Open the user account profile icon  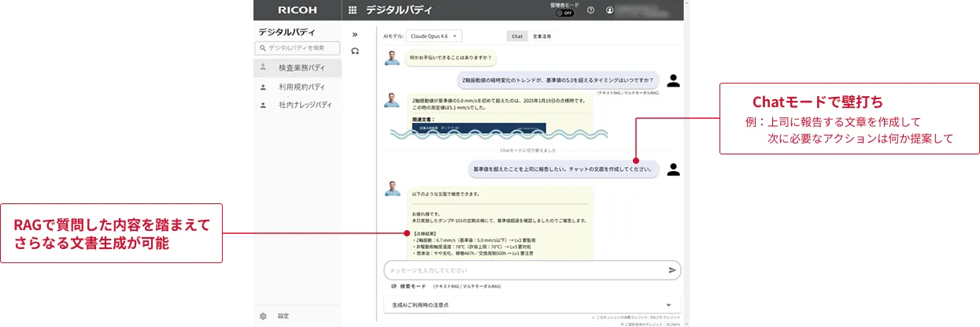coord(610,10)
